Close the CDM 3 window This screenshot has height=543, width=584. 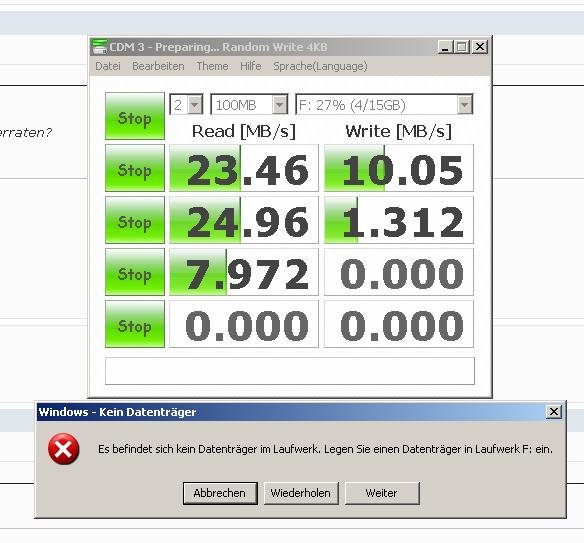click(480, 47)
